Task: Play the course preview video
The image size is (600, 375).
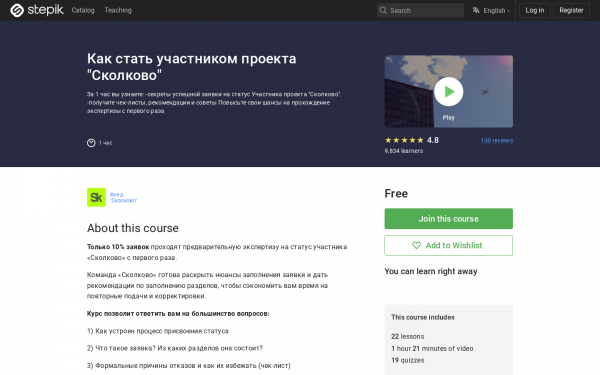Action: pyautogui.click(x=448, y=91)
